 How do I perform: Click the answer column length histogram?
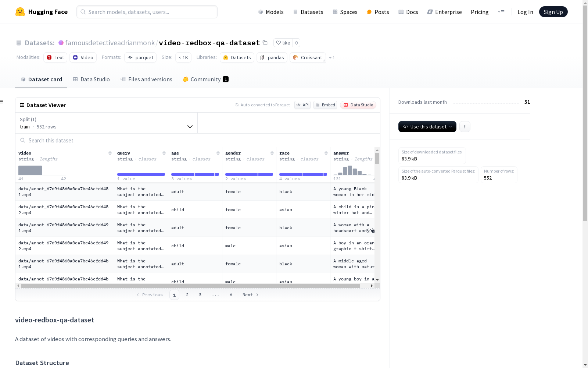[354, 170]
